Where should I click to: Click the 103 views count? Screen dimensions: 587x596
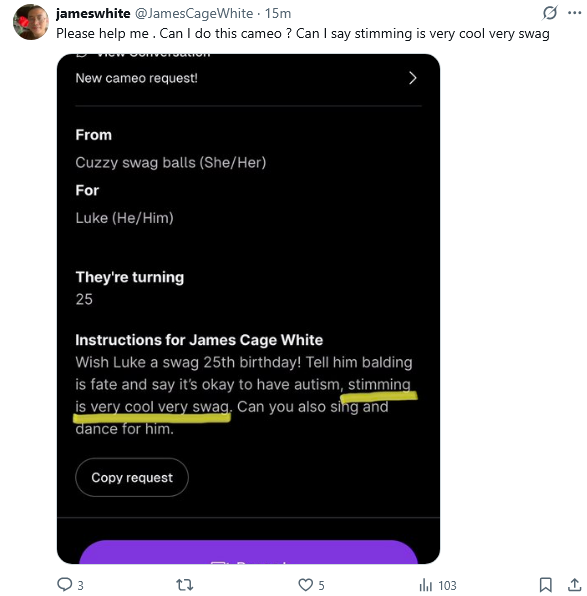[447, 585]
